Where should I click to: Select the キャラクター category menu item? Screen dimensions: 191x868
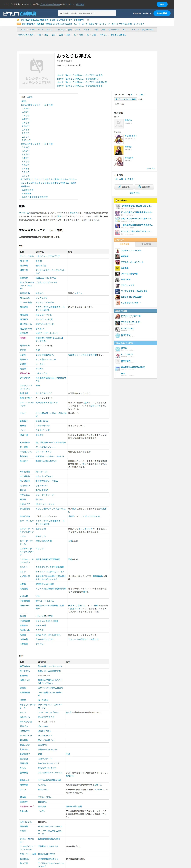tap(114, 30)
